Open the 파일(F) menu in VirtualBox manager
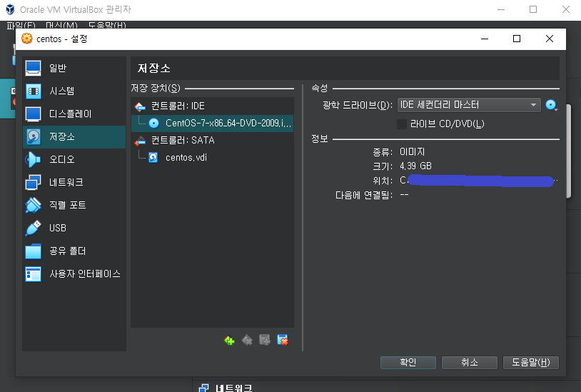This screenshot has height=392, width=581. coord(21,25)
